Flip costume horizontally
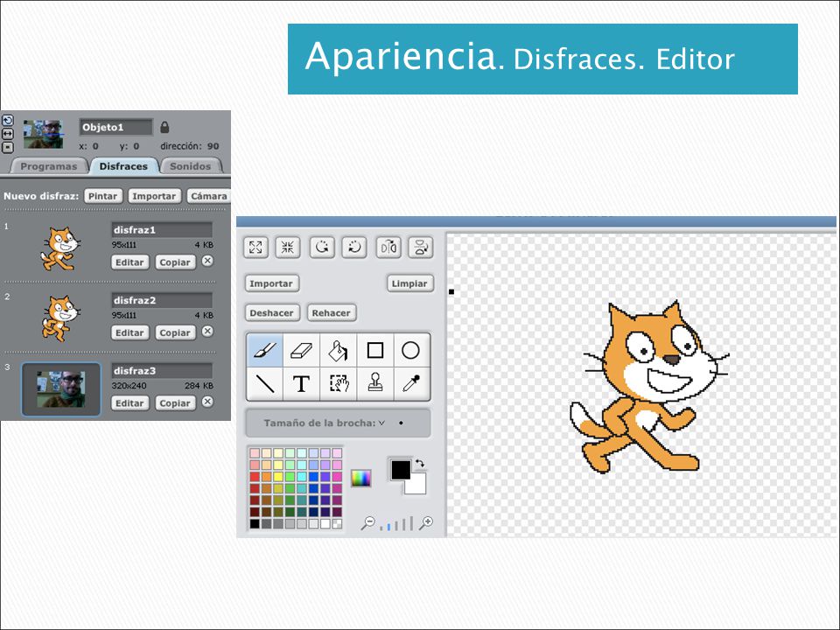Image resolution: width=840 pixels, height=630 pixels. [x=388, y=248]
